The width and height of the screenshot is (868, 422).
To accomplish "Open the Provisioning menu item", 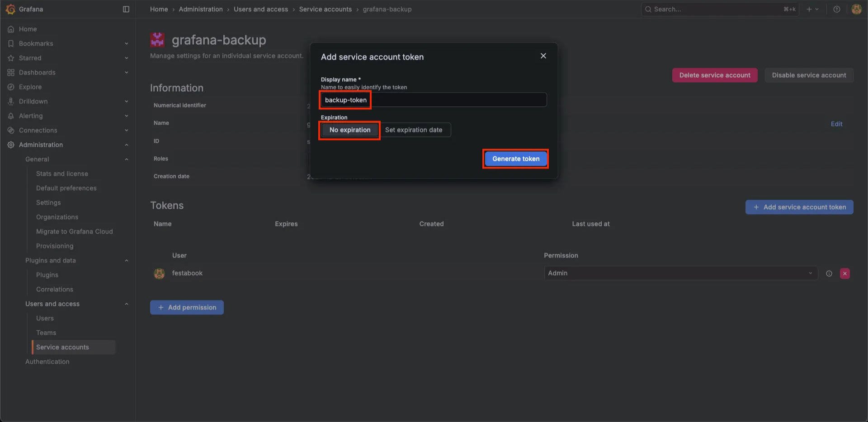I will click(55, 246).
